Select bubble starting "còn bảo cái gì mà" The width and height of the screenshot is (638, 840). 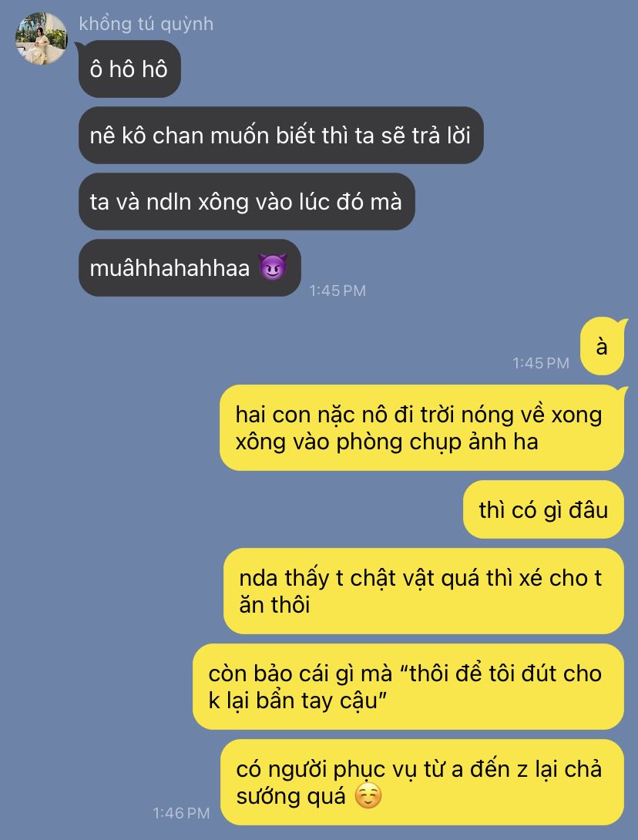[x=408, y=687]
